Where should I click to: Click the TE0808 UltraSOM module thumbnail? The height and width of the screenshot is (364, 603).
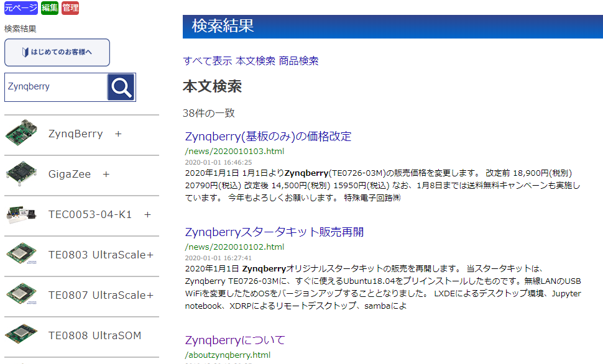click(22, 335)
